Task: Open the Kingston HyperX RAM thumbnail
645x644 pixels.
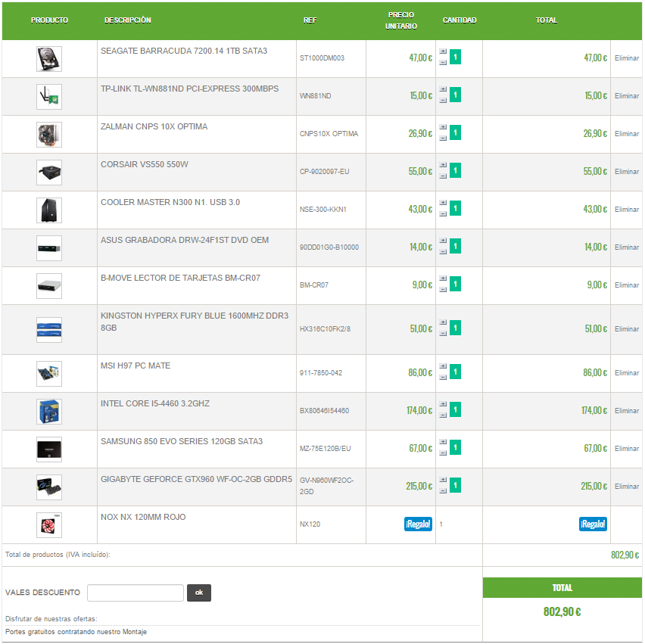Action: [x=49, y=330]
